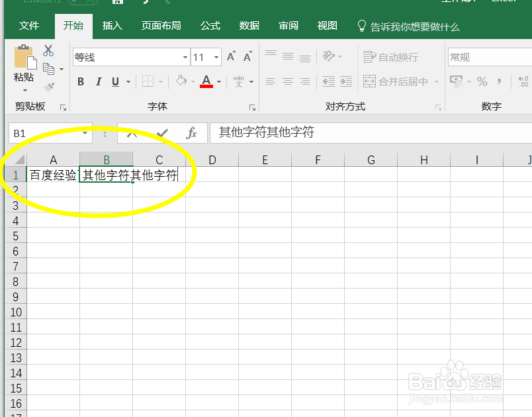The image size is (532, 417).
Task: Open the font color picker arrow
Action: [x=218, y=81]
